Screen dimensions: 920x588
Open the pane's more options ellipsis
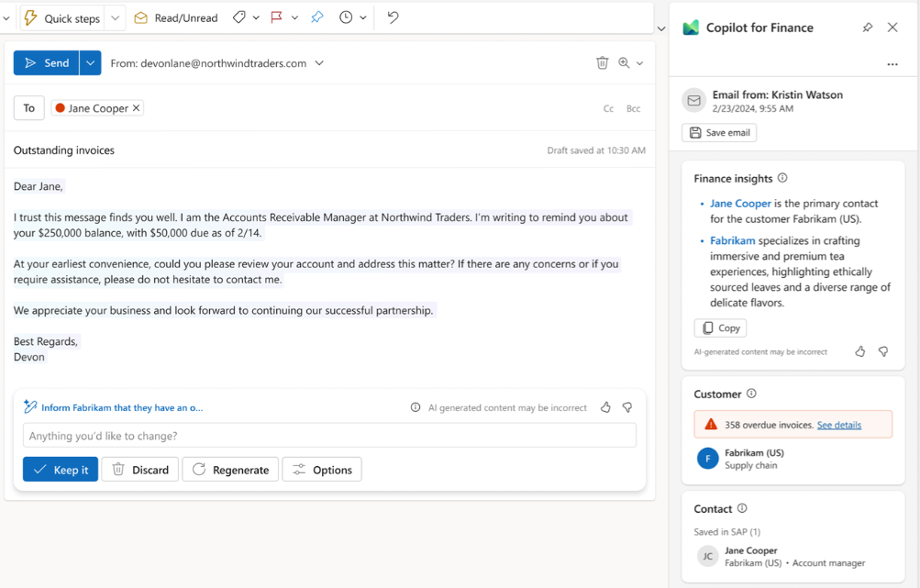[x=892, y=64]
